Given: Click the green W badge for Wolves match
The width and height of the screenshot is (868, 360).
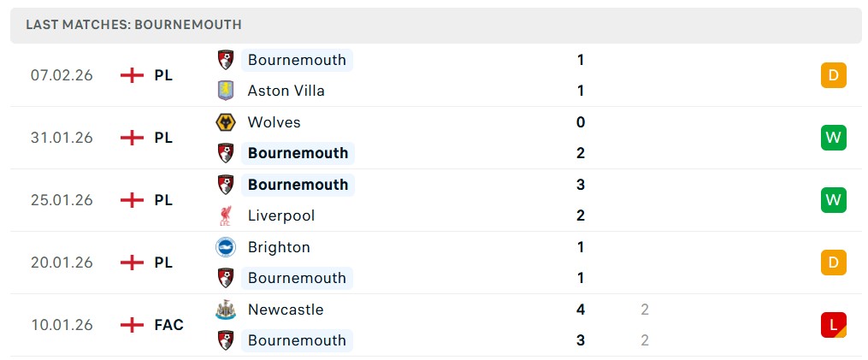Looking at the screenshot, I should [833, 138].
